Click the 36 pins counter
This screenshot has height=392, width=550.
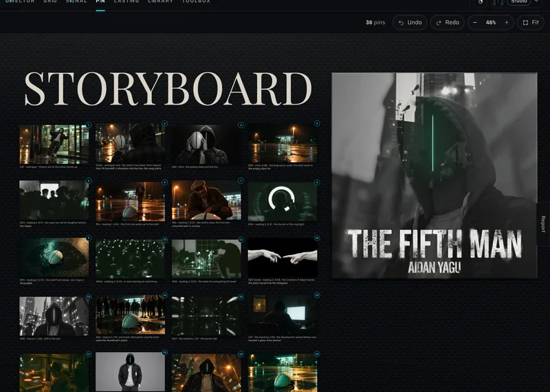click(x=375, y=23)
